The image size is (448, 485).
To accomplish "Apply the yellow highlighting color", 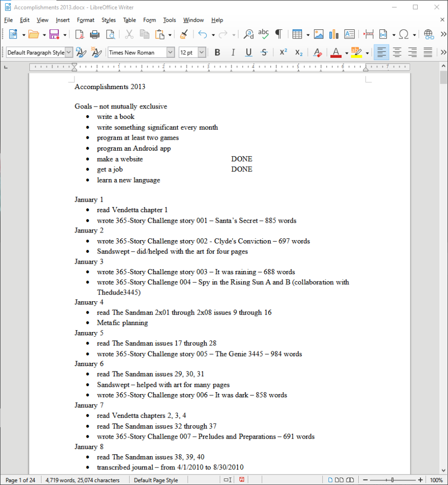I will coord(357,53).
